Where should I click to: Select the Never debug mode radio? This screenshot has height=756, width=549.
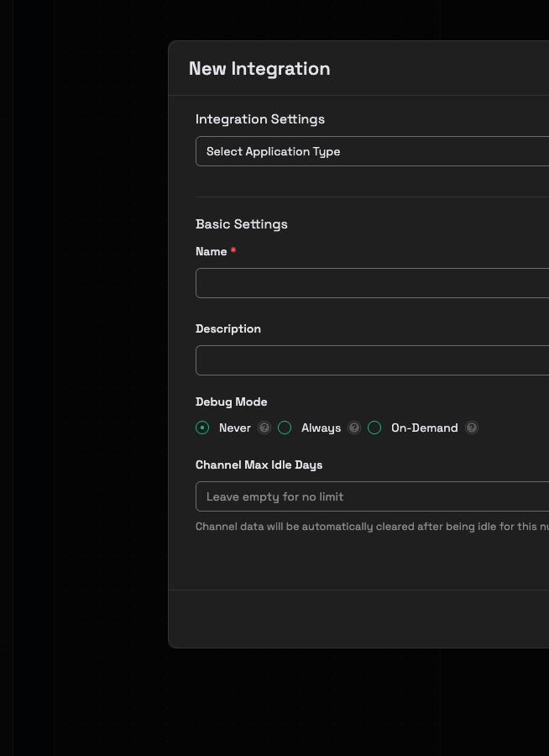coord(202,428)
